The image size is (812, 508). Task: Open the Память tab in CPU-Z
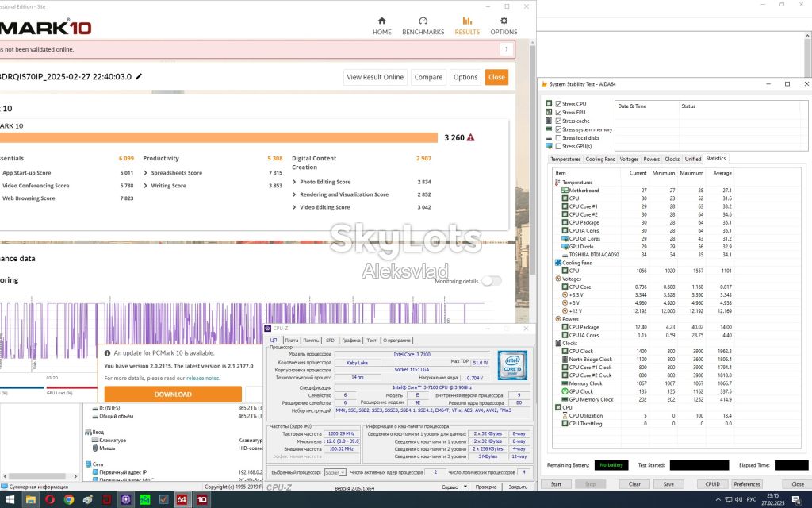[311, 340]
